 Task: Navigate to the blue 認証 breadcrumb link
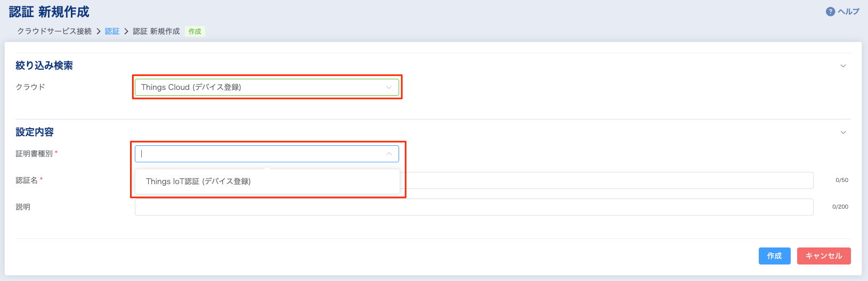[112, 31]
